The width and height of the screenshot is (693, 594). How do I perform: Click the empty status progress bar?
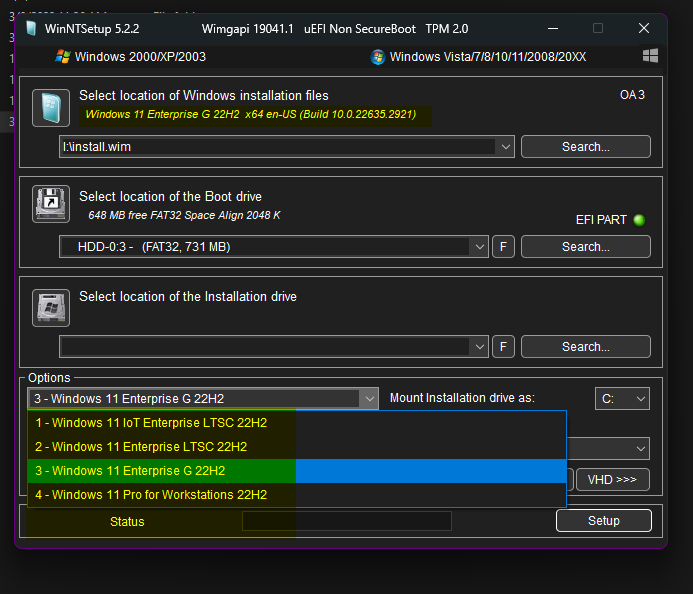[347, 521]
